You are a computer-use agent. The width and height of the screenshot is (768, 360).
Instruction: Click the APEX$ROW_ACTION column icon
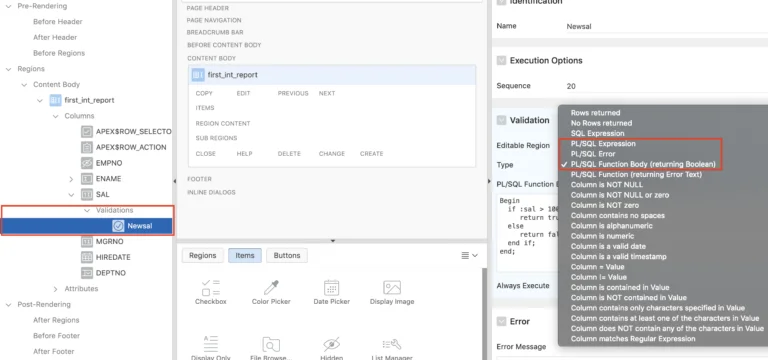87,147
